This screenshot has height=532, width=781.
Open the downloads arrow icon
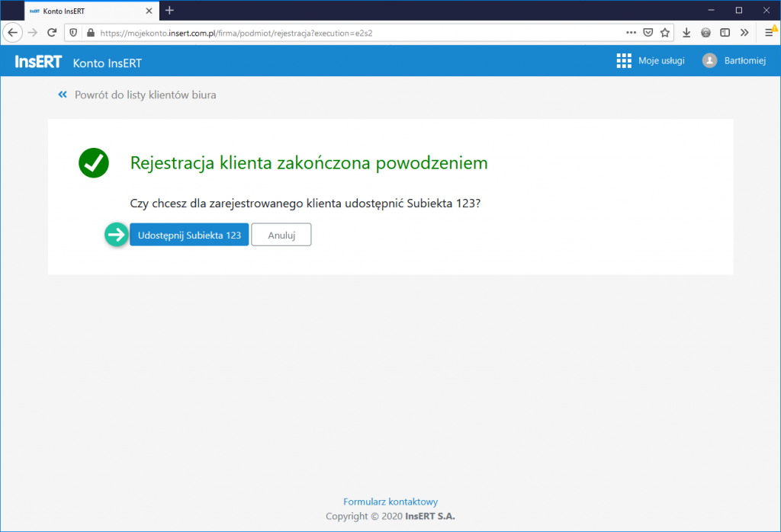[686, 33]
